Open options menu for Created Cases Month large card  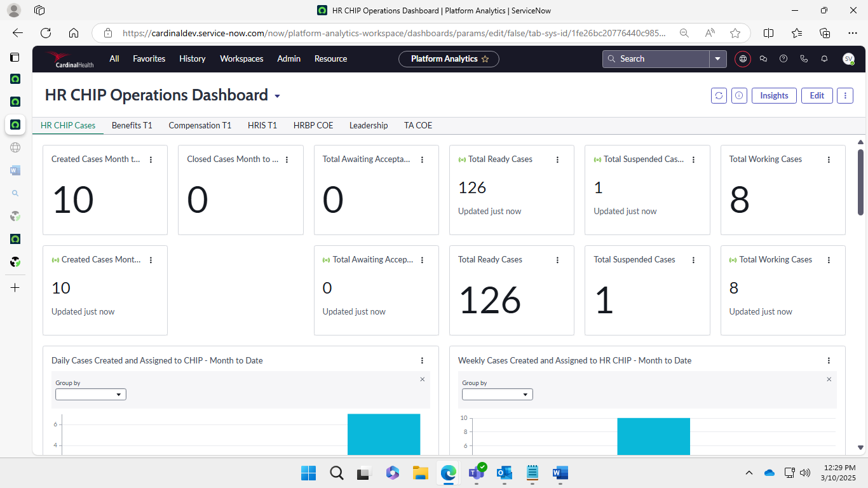(x=151, y=159)
